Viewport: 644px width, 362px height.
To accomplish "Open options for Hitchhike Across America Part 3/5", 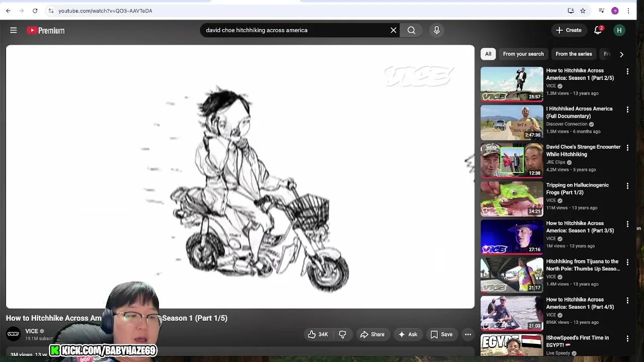I will (627, 224).
